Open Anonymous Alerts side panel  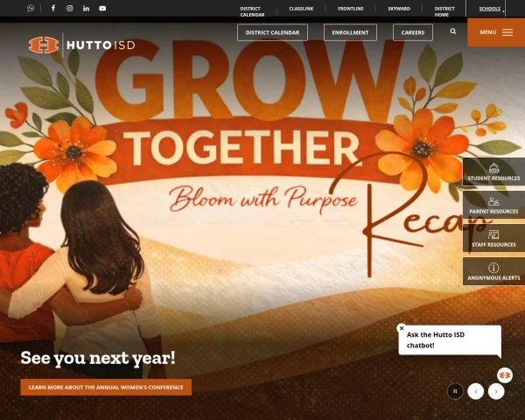[x=493, y=271]
